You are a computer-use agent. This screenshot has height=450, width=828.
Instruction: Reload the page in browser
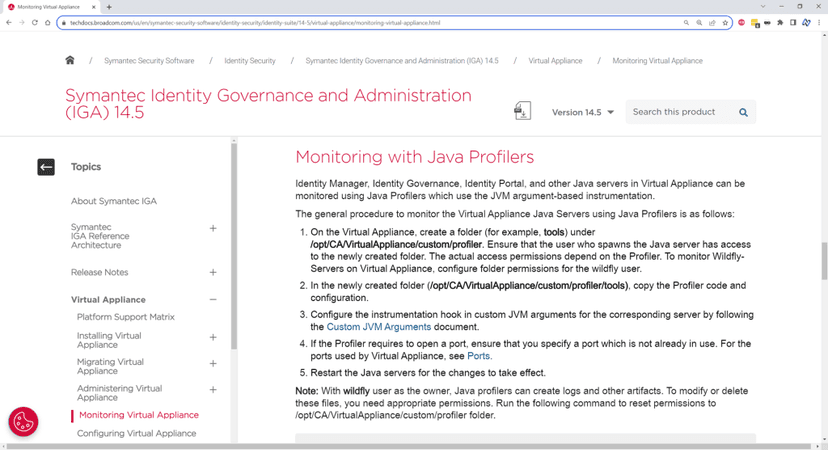[x=35, y=22]
